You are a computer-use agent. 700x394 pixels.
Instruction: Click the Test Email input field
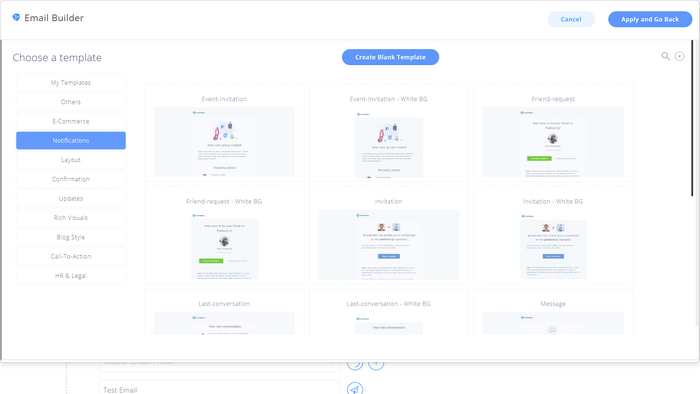[x=220, y=387]
